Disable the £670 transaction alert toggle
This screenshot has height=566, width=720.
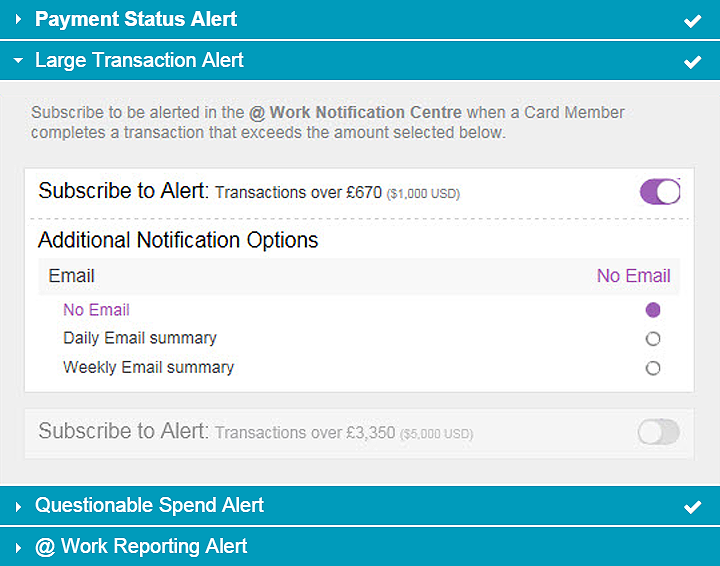[x=660, y=191]
